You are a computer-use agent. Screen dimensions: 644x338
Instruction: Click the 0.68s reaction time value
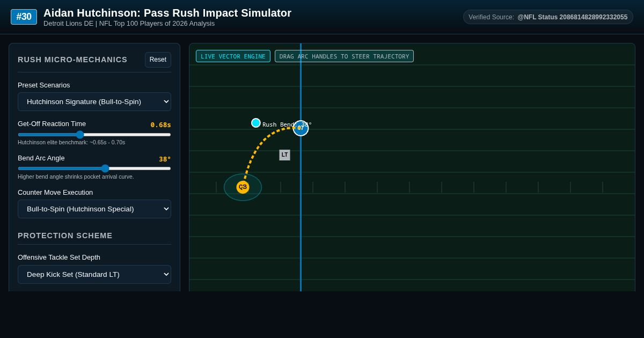tap(160, 125)
